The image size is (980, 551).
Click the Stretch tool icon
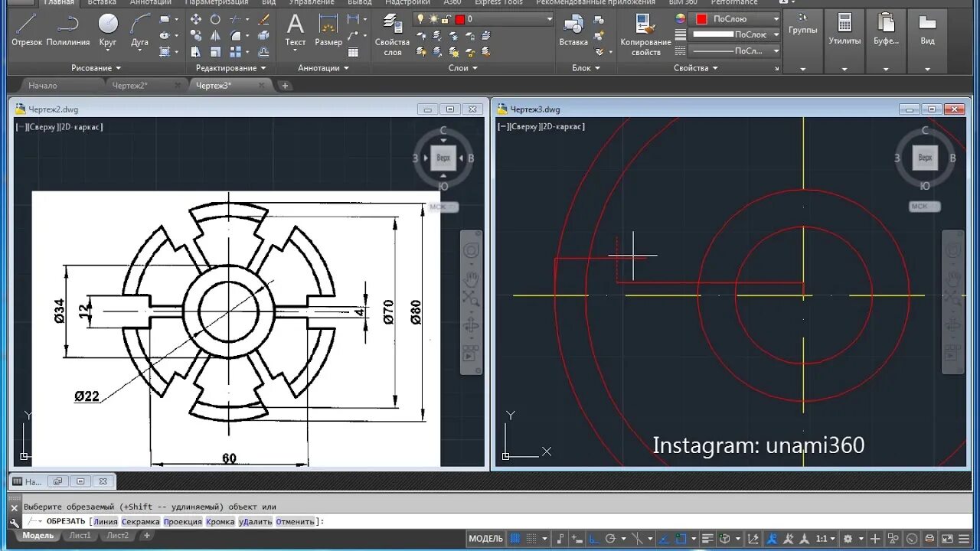click(x=196, y=52)
